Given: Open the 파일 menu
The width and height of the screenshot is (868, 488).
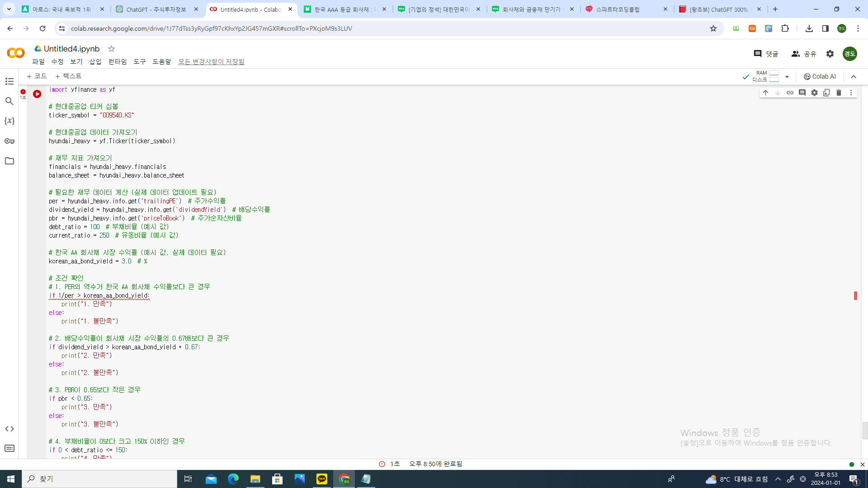Looking at the screenshot, I should pyautogui.click(x=38, y=62).
